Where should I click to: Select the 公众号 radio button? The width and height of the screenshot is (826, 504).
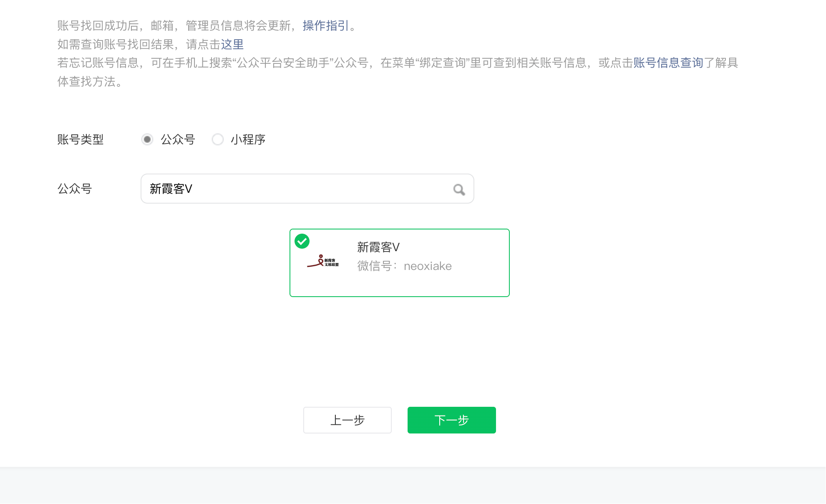pyautogui.click(x=147, y=139)
